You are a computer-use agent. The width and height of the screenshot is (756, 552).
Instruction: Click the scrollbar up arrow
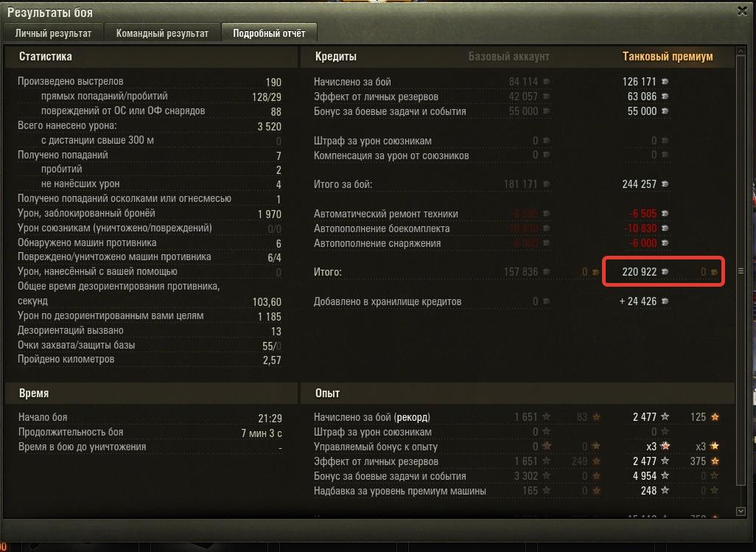(x=741, y=51)
